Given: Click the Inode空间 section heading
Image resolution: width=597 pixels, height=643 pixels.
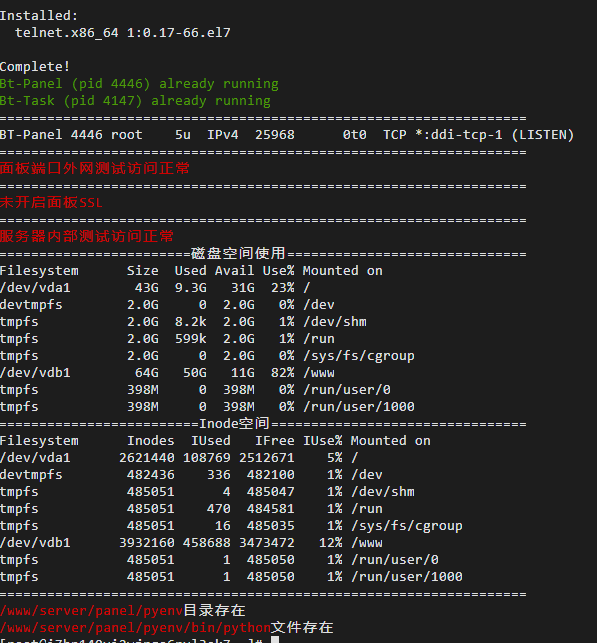Looking at the screenshot, I should tap(234, 424).
